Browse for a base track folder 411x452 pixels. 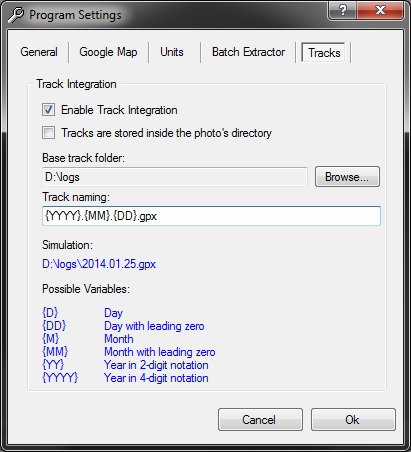tap(347, 177)
